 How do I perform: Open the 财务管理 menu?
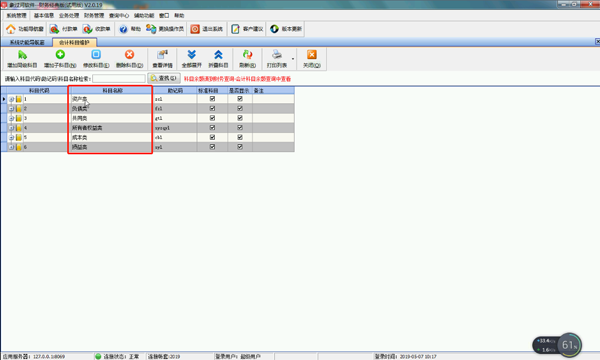pos(94,16)
